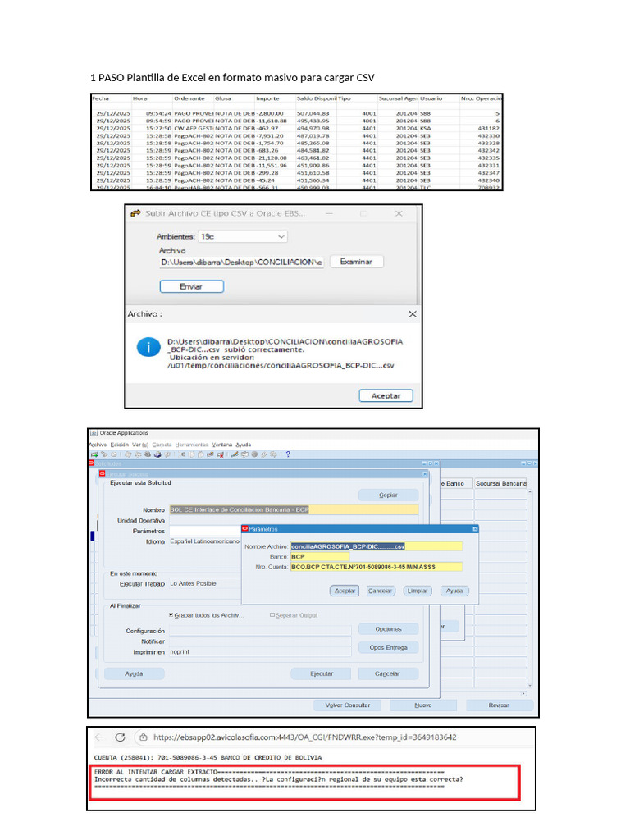Click the Examinar button
This screenshot has height=840, width=630.
[356, 262]
